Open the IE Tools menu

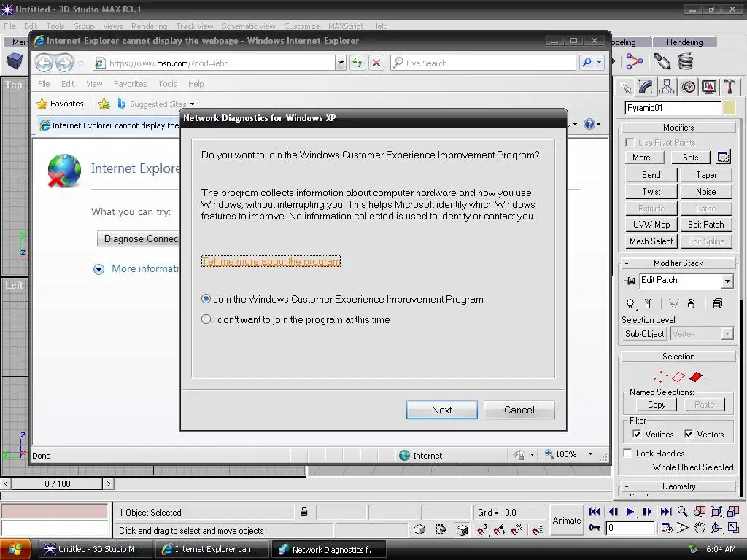tap(167, 84)
